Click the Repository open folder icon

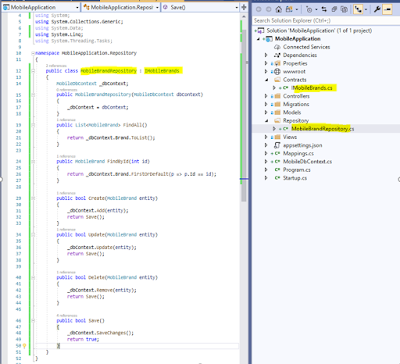point(277,121)
